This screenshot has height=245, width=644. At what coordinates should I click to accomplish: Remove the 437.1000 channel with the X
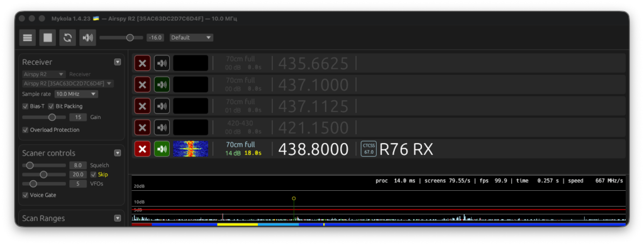(142, 84)
